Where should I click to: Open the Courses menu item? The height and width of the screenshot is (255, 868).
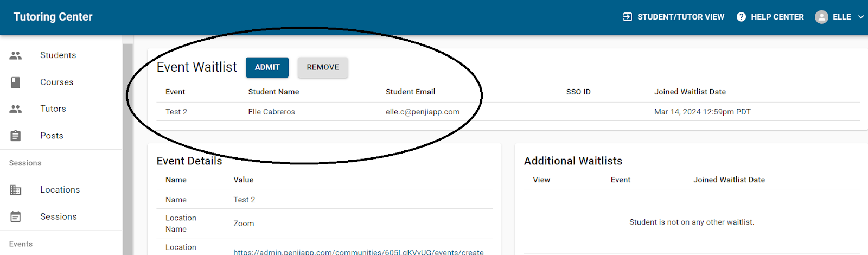click(57, 82)
